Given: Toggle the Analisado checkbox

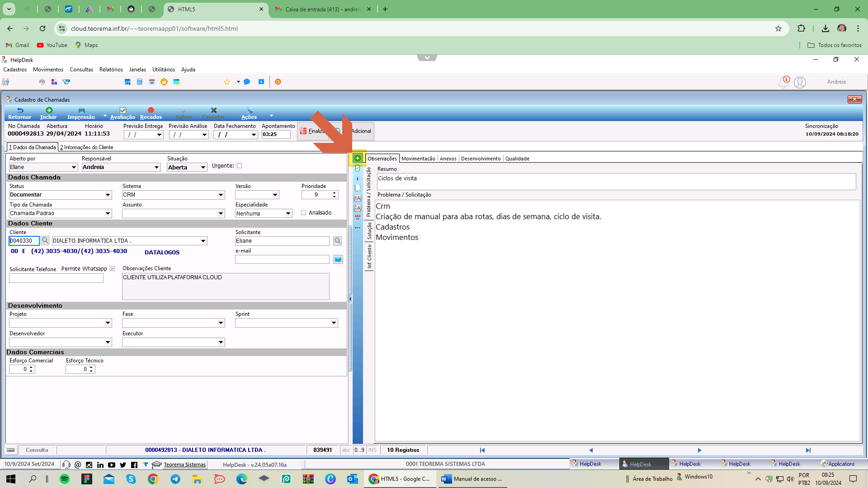Looking at the screenshot, I should (x=304, y=213).
